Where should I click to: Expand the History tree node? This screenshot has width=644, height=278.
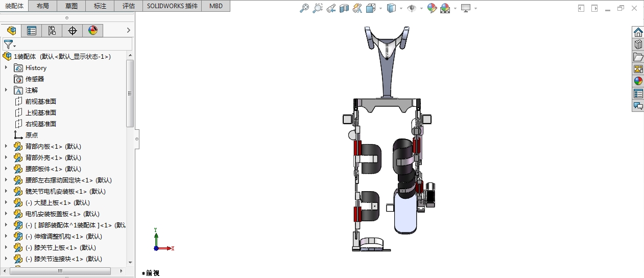coord(6,67)
